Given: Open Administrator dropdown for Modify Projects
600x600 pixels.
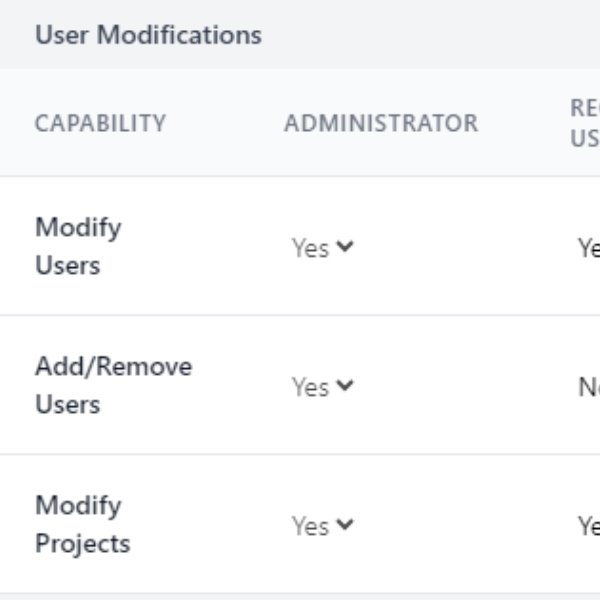Looking at the screenshot, I should (x=323, y=525).
